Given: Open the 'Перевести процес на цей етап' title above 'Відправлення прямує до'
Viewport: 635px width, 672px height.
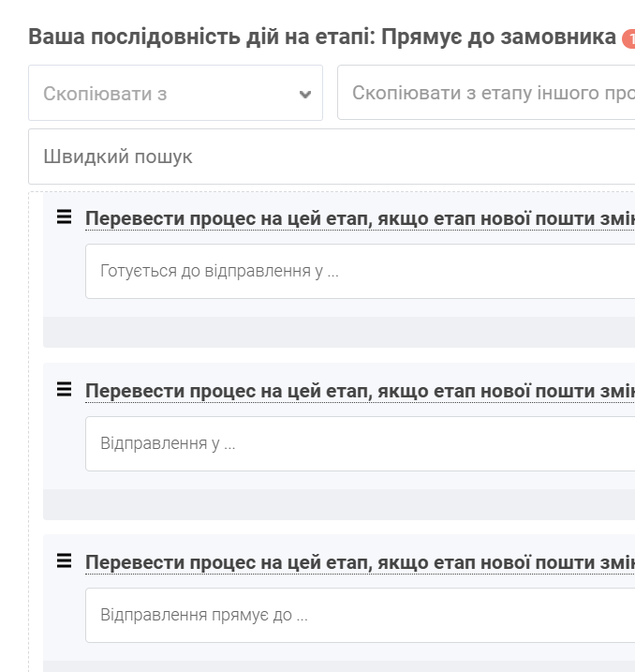Looking at the screenshot, I should pos(360,562).
